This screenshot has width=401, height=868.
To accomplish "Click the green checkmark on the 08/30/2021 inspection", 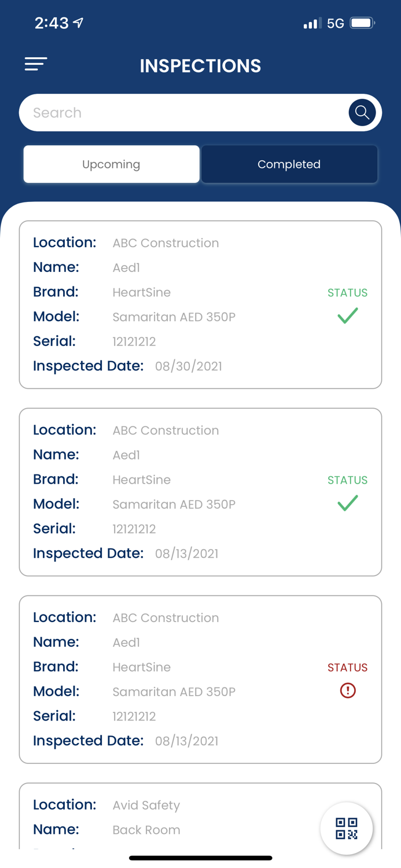I will tap(347, 316).
